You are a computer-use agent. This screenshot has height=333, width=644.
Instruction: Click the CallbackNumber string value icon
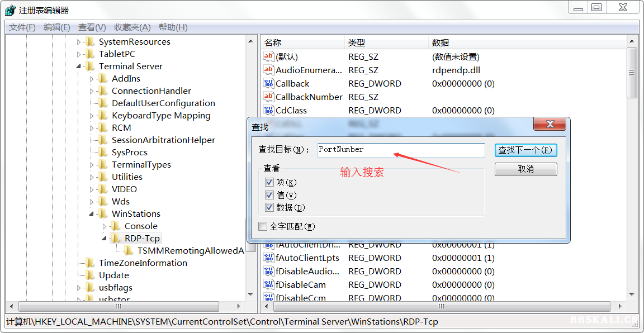click(x=269, y=97)
